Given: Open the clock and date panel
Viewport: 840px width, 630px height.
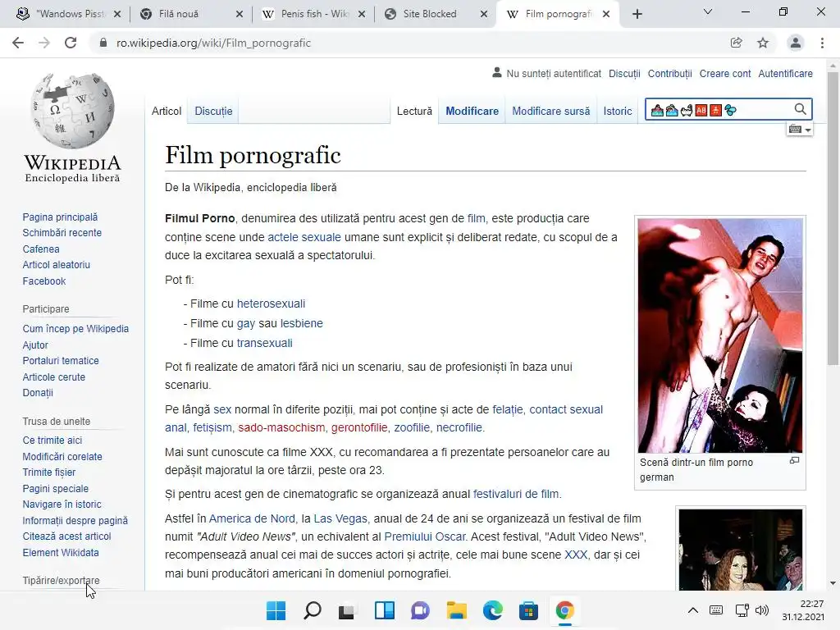Looking at the screenshot, I should [x=802, y=610].
